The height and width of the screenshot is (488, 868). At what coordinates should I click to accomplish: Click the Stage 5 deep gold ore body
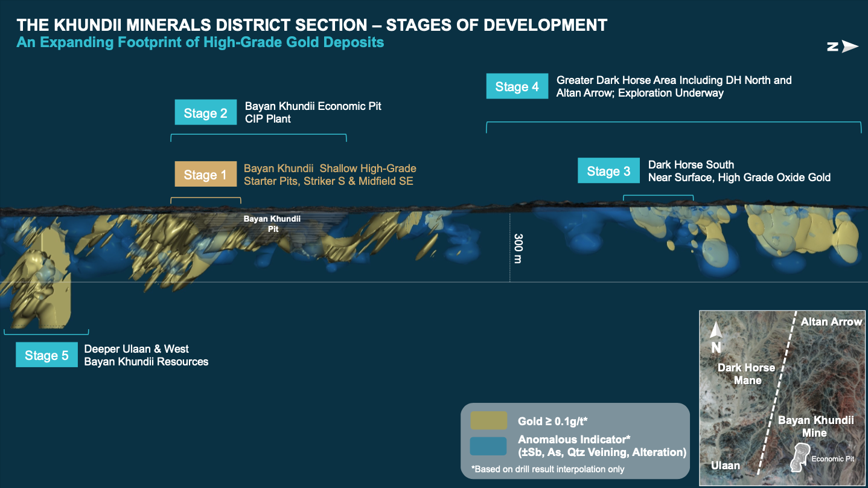tap(43, 290)
